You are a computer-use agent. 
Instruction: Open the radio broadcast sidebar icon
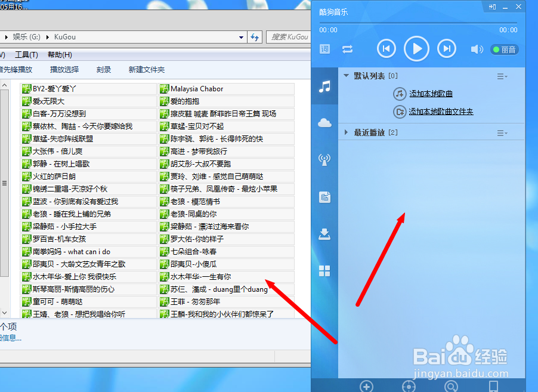324,159
